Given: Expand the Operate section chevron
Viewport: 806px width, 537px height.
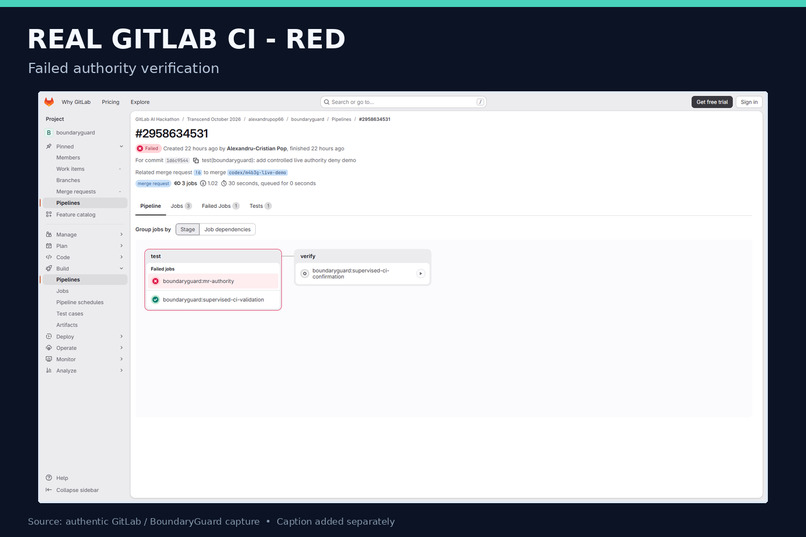Looking at the screenshot, I should pyautogui.click(x=121, y=348).
